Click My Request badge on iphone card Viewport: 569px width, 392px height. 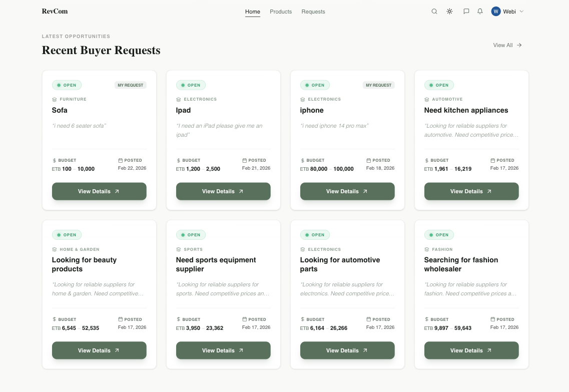(378, 85)
